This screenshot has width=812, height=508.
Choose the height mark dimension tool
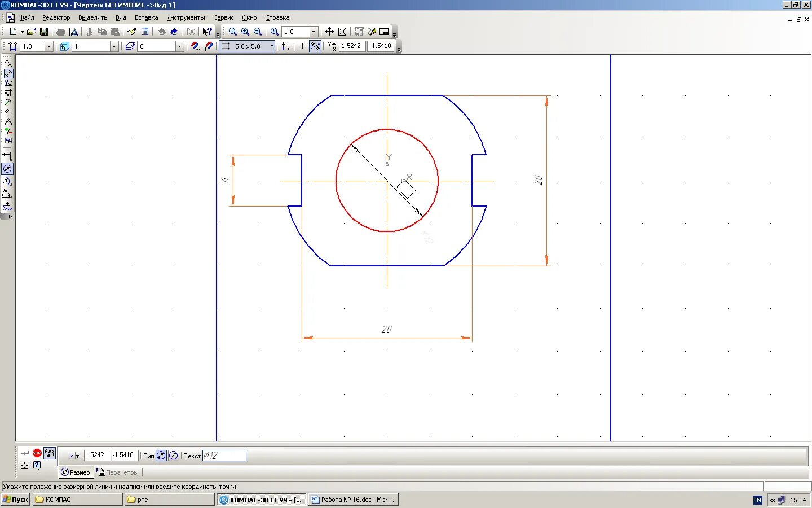(7, 206)
